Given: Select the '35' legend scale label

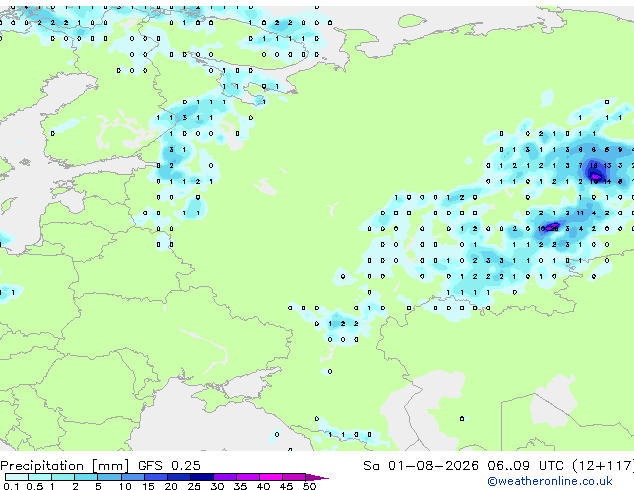Looking at the screenshot, I should coord(241,486).
